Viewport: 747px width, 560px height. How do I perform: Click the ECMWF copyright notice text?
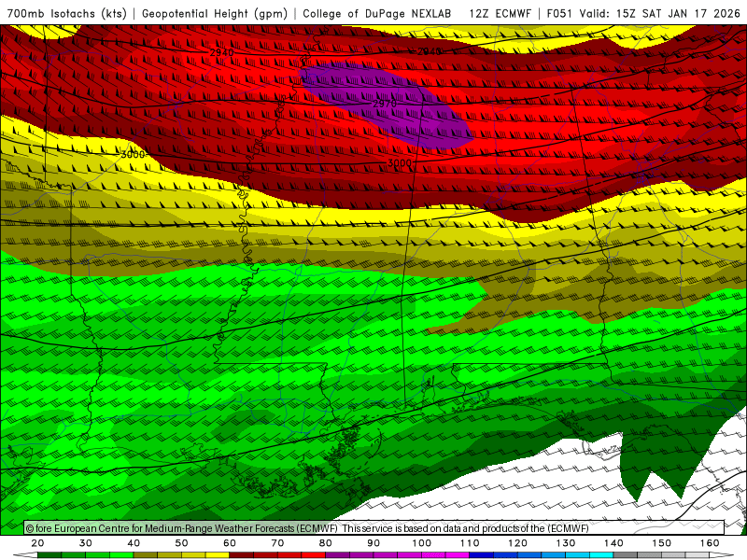(x=307, y=528)
